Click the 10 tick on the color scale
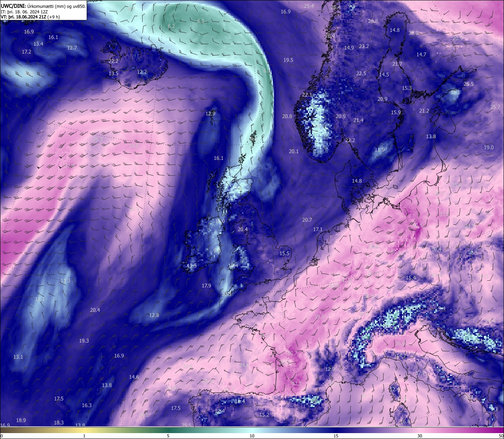The image size is (504, 439). pyautogui.click(x=252, y=436)
